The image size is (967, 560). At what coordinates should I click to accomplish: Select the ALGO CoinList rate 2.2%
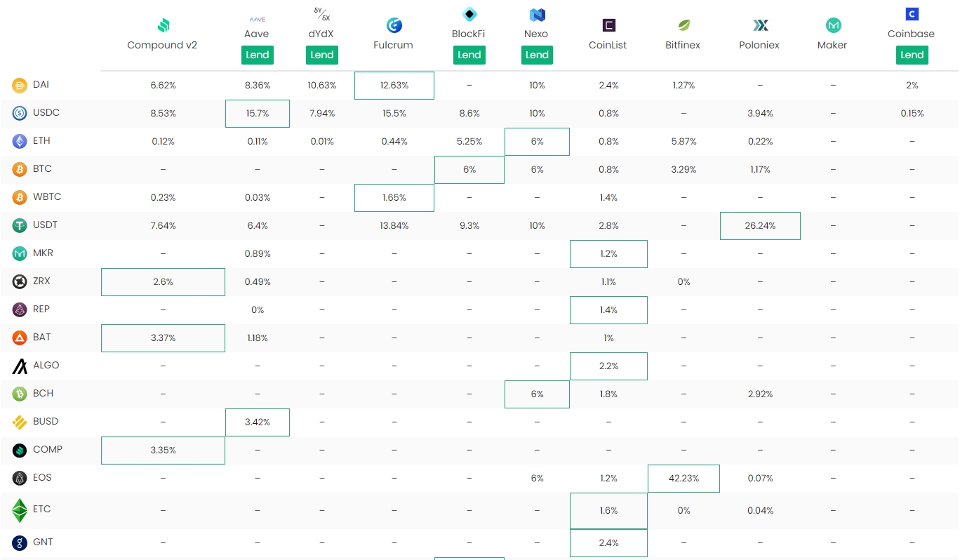point(608,366)
